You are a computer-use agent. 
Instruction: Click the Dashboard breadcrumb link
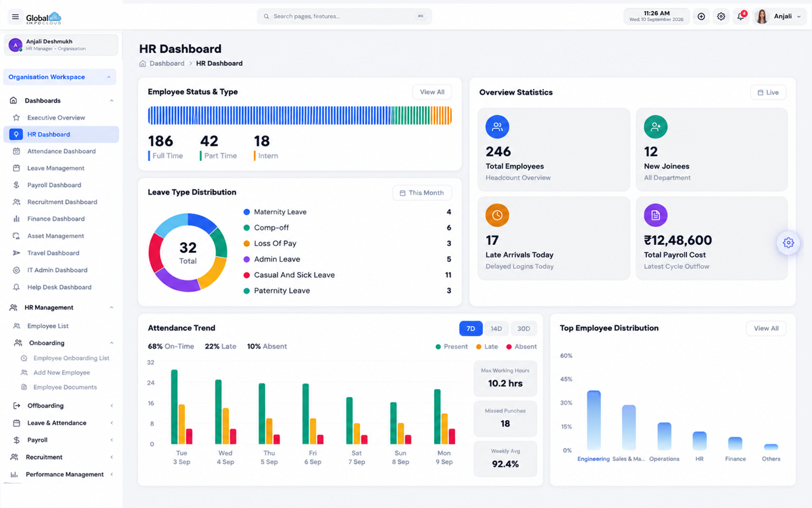tap(166, 63)
